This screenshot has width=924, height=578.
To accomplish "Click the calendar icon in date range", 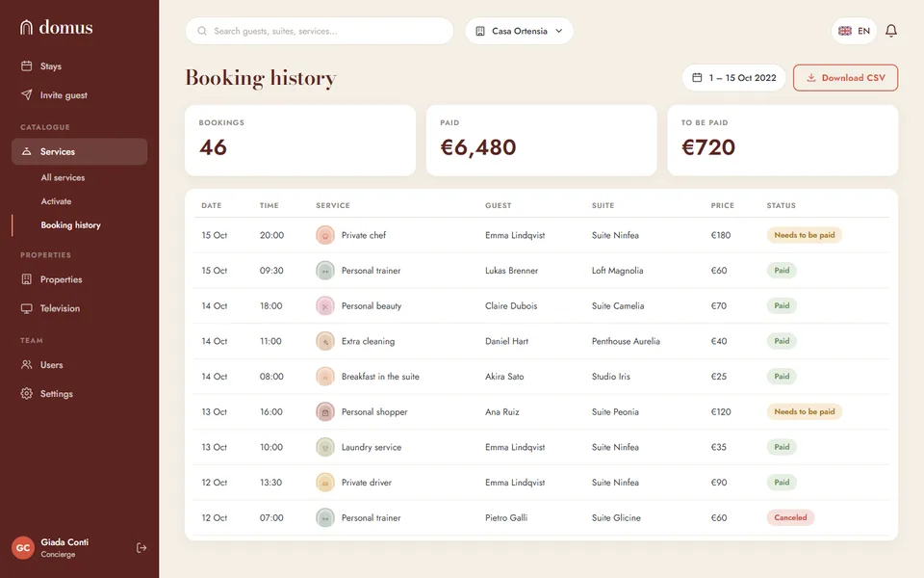I will click(697, 78).
